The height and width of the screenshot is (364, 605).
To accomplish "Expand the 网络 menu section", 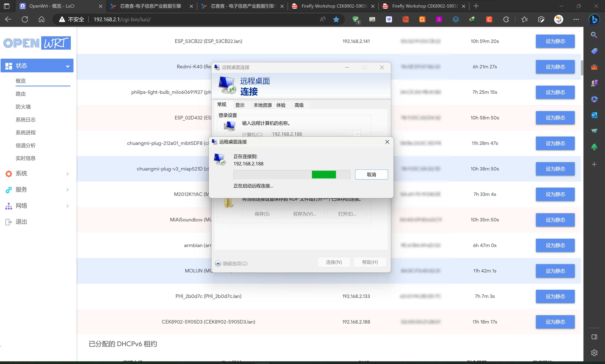I will tap(37, 206).
